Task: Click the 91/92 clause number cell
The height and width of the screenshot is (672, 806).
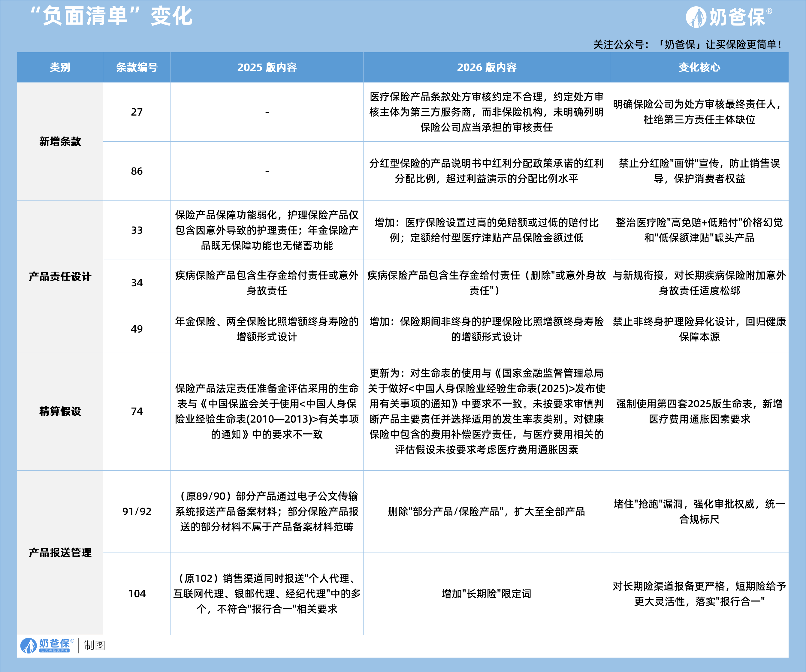Action: coord(137,512)
